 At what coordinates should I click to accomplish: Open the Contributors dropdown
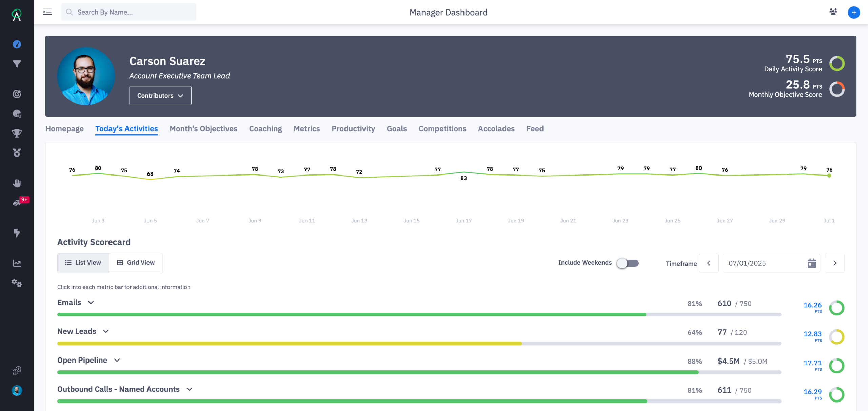click(160, 96)
